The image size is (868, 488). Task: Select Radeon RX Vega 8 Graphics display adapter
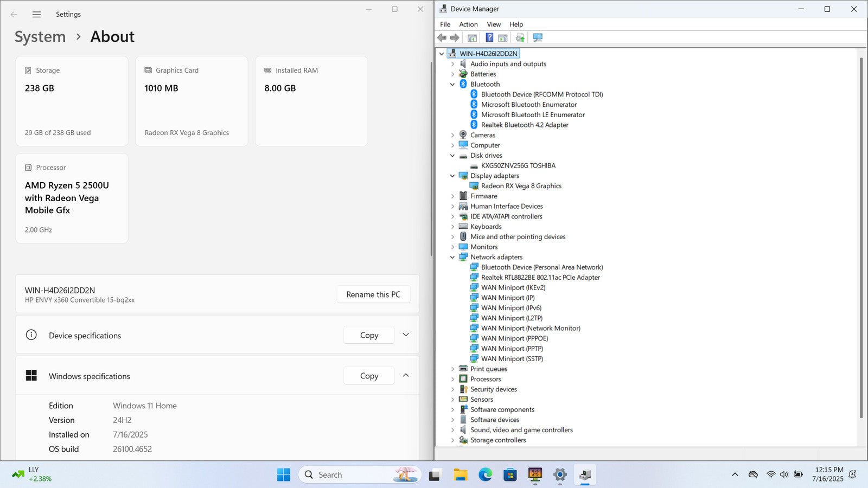(x=521, y=186)
